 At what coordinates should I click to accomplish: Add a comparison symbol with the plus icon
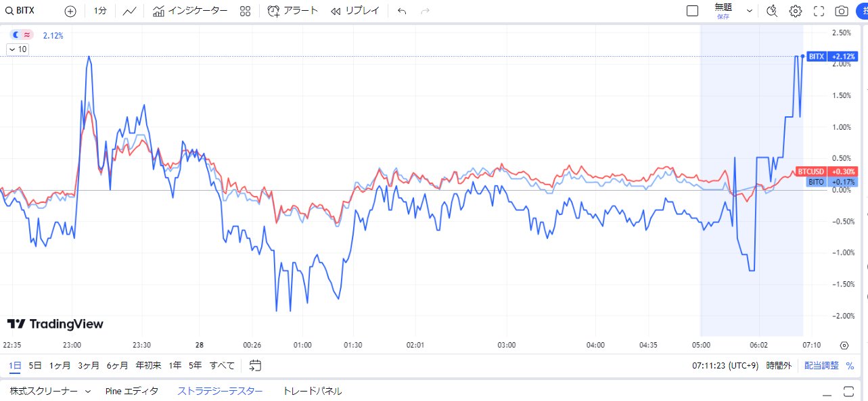pos(70,11)
